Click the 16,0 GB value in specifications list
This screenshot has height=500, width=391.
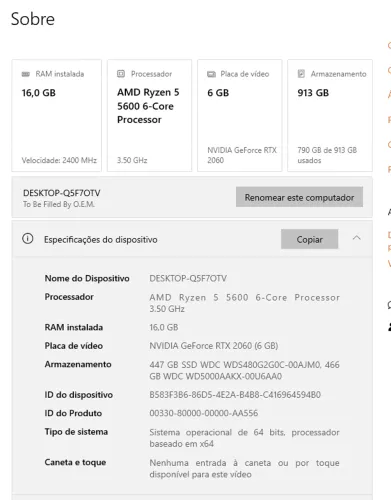pos(164,327)
